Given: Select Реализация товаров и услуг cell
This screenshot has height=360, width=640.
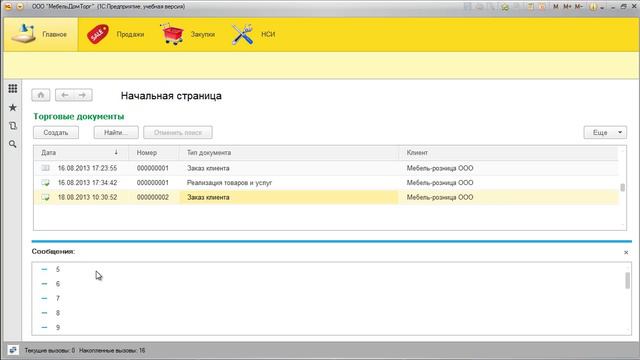Looking at the screenshot, I should click(289, 183).
